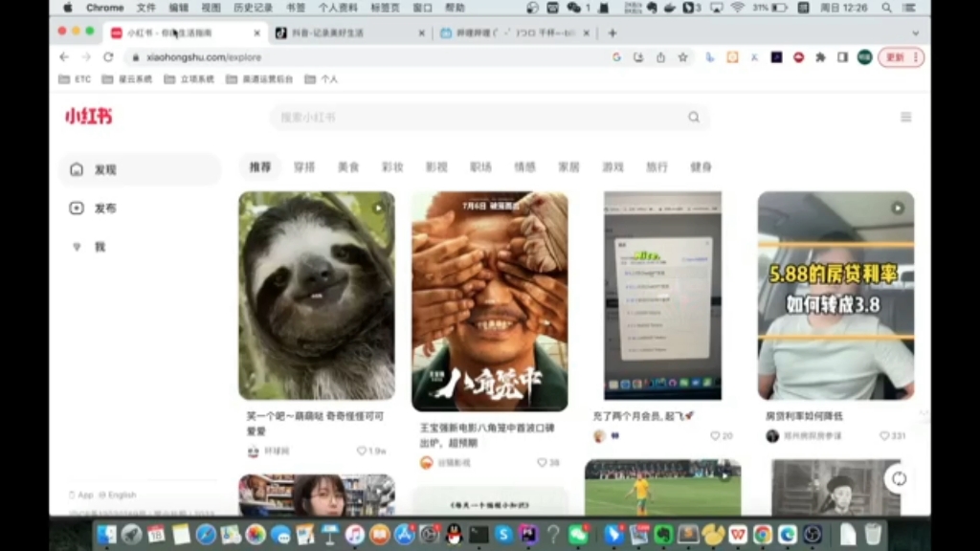This screenshot has height=551, width=980.
Task: Open the 发现 (Discover) sidebar icon
Action: [78, 168]
